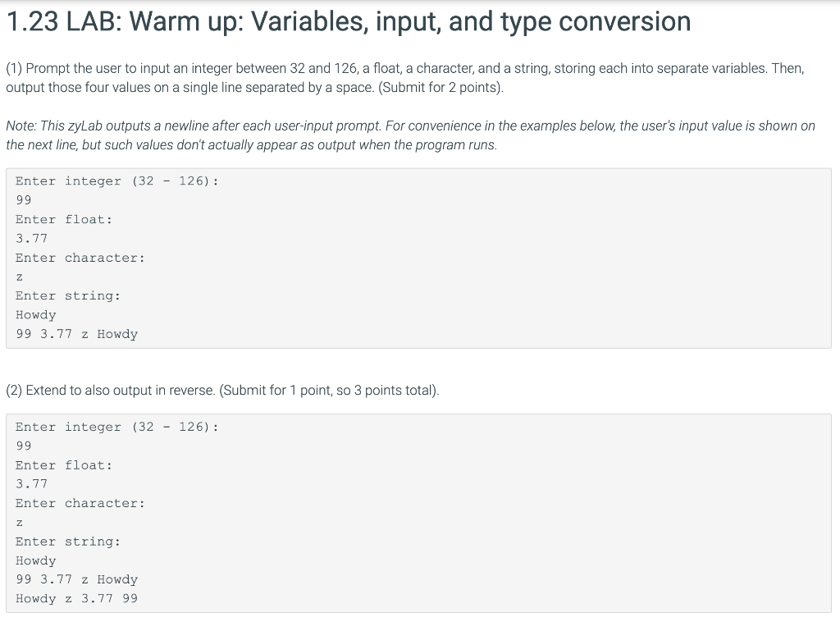Viewport: 840px width, 622px height.
Task: Click 'Enter float:' in second code block
Action: pos(64,465)
